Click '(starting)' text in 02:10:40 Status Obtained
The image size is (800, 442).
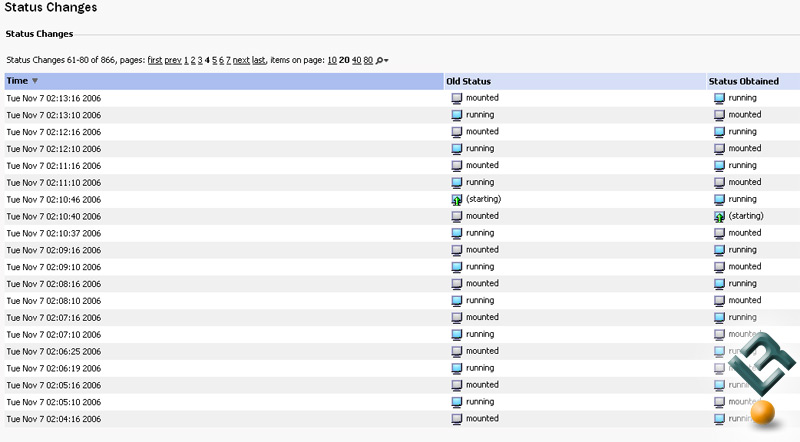tap(746, 216)
